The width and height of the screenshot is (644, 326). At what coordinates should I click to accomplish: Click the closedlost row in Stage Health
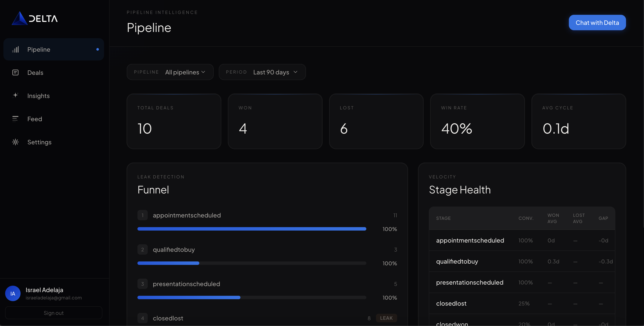click(x=522, y=303)
